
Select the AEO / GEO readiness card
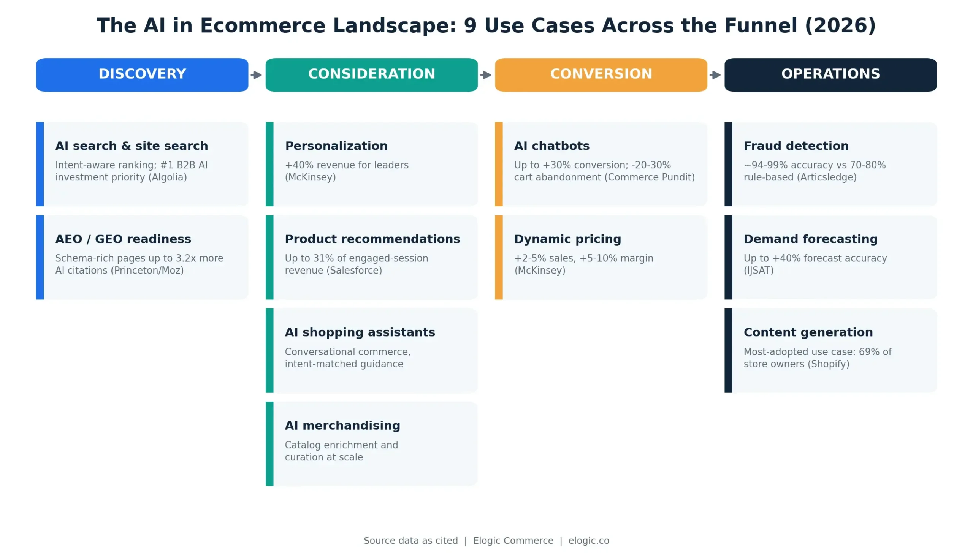pos(142,257)
